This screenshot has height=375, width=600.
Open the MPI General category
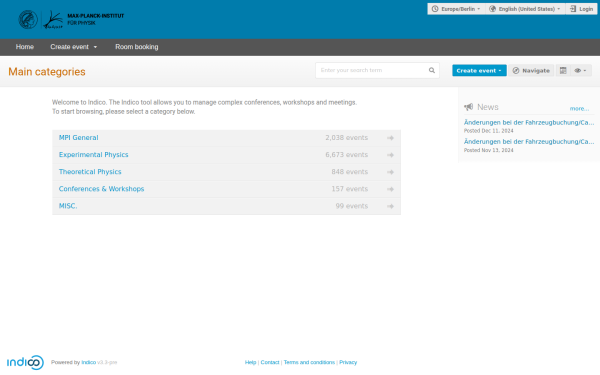coord(78,138)
